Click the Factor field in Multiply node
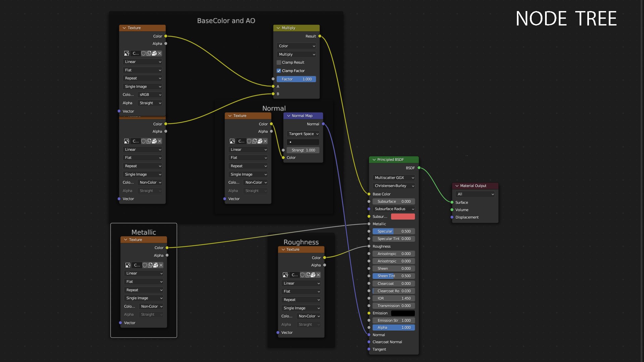The height and width of the screenshot is (362, 644). coord(296,79)
